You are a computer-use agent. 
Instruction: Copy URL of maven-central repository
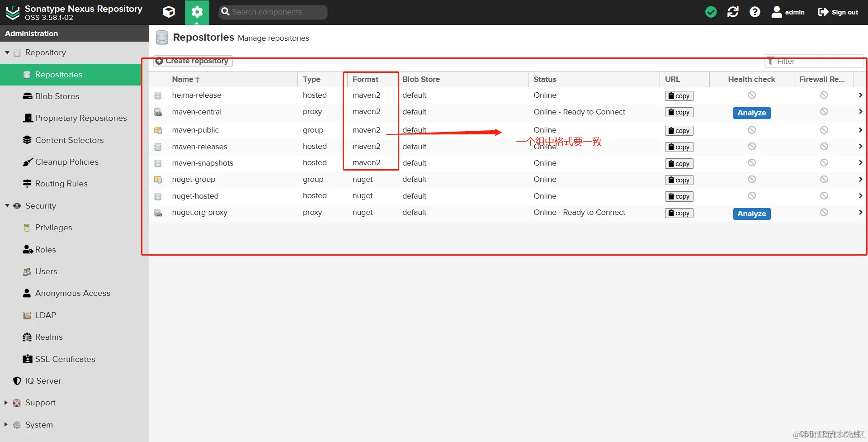[679, 112]
